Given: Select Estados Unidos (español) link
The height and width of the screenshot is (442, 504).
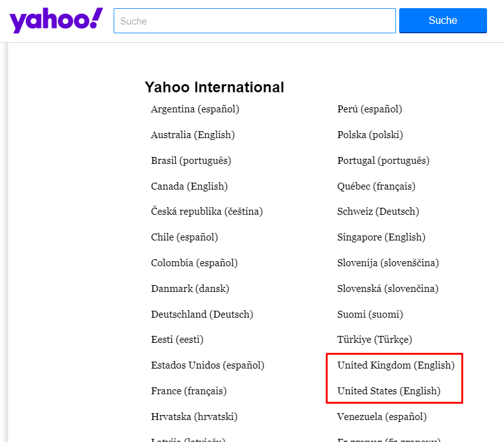Looking at the screenshot, I should coord(208,365).
